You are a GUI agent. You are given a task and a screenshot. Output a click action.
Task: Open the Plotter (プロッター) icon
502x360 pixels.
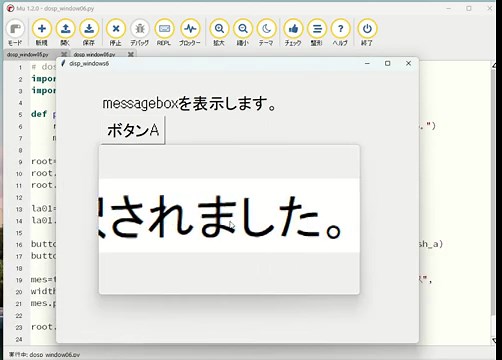190,32
